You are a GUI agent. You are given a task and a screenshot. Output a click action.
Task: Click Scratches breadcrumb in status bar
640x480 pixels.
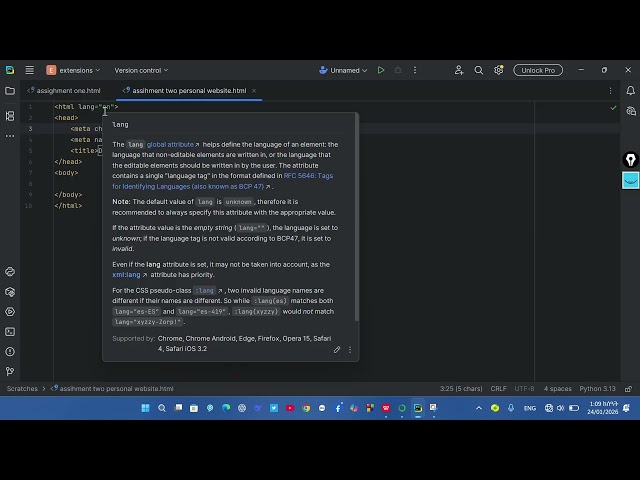pos(22,389)
